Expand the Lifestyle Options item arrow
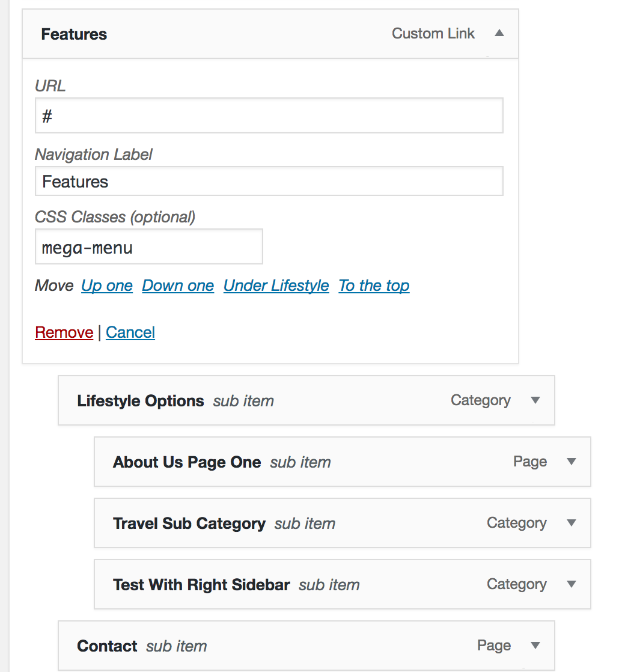This screenshot has width=631, height=672. [x=535, y=400]
